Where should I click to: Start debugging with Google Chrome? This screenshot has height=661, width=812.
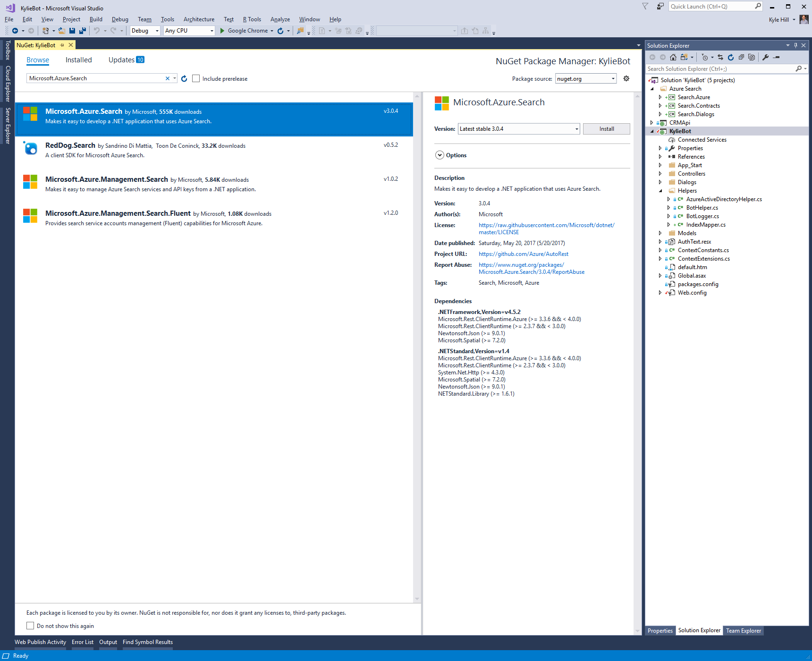coord(244,31)
